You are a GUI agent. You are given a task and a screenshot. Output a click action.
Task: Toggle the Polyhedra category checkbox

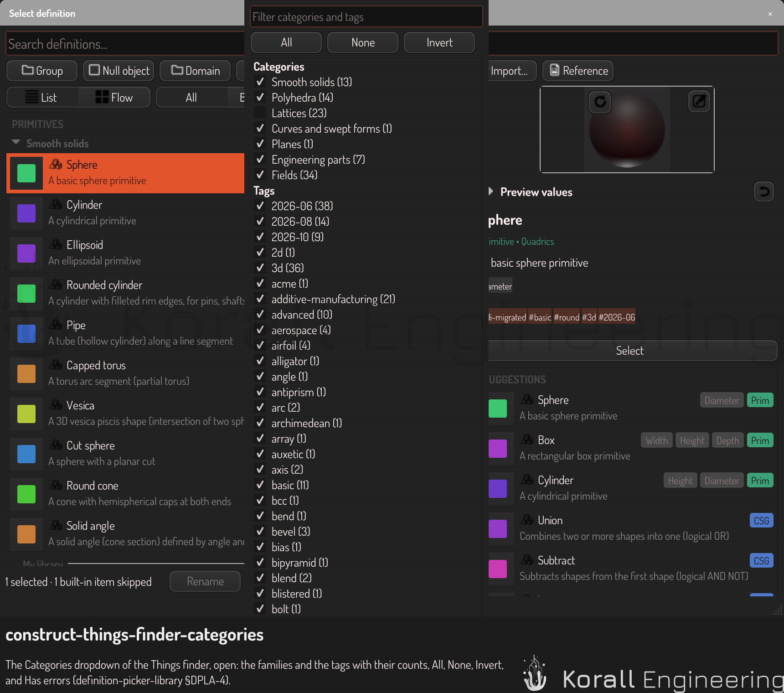[x=260, y=98]
